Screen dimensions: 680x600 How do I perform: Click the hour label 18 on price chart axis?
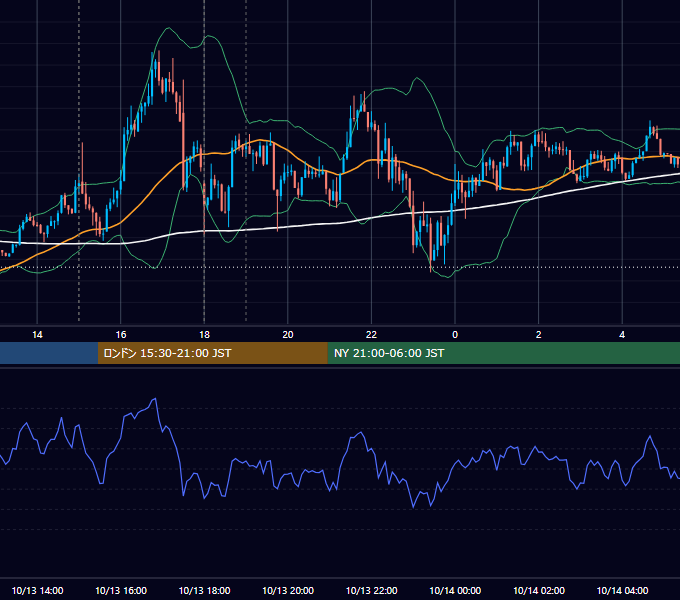204,335
